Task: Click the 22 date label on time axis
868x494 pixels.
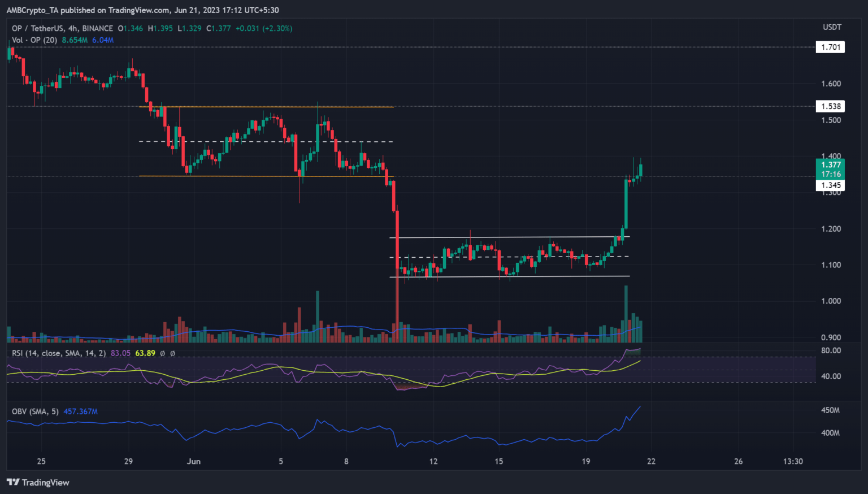Action: 651,461
